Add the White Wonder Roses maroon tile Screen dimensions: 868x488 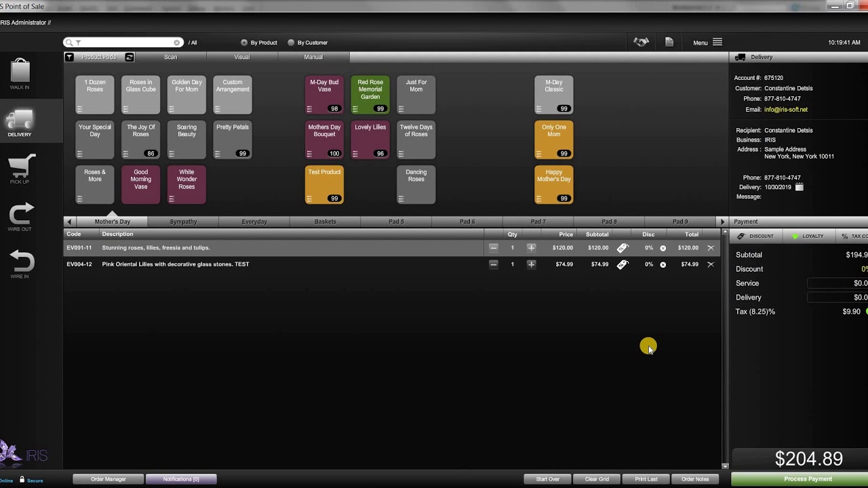(x=186, y=185)
